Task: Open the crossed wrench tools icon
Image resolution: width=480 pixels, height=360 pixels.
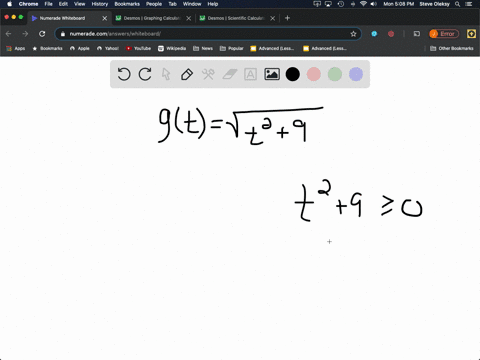Action: (208, 74)
